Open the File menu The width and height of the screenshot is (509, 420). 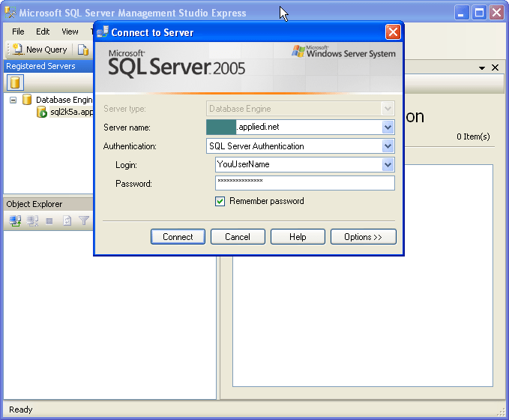coord(18,31)
